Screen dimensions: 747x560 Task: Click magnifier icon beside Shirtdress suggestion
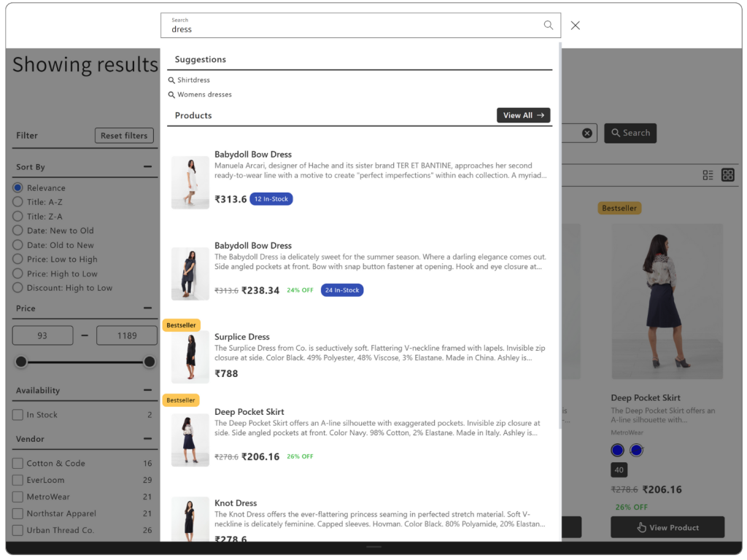tap(171, 80)
